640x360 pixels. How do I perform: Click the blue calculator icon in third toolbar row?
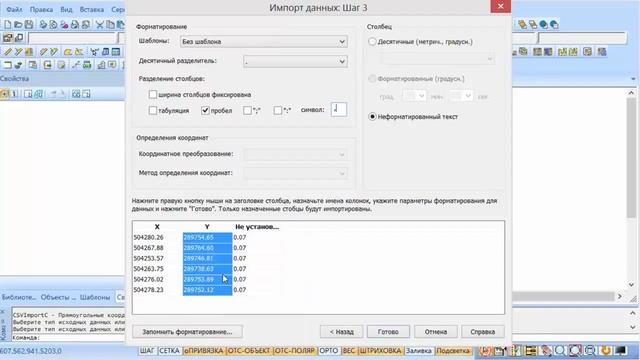105,51
